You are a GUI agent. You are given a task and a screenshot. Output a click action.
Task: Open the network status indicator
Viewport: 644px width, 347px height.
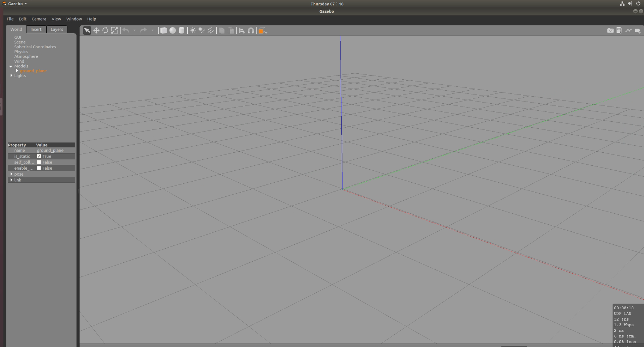[622, 4]
